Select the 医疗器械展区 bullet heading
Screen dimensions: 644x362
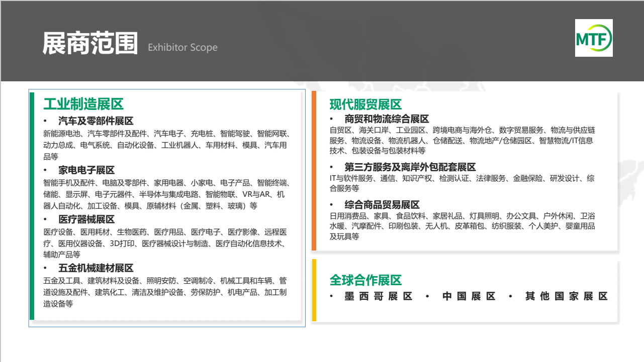pyautogui.click(x=86, y=219)
